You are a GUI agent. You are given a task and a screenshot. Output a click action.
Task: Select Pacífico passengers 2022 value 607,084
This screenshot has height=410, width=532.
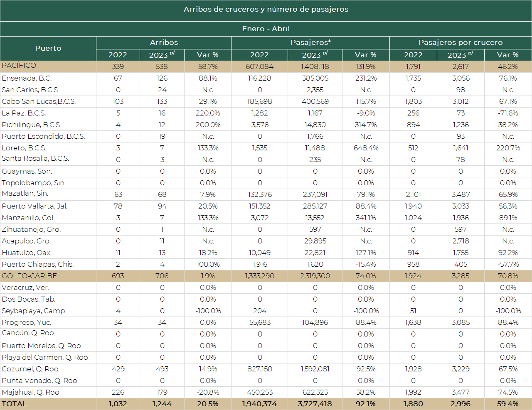point(260,66)
